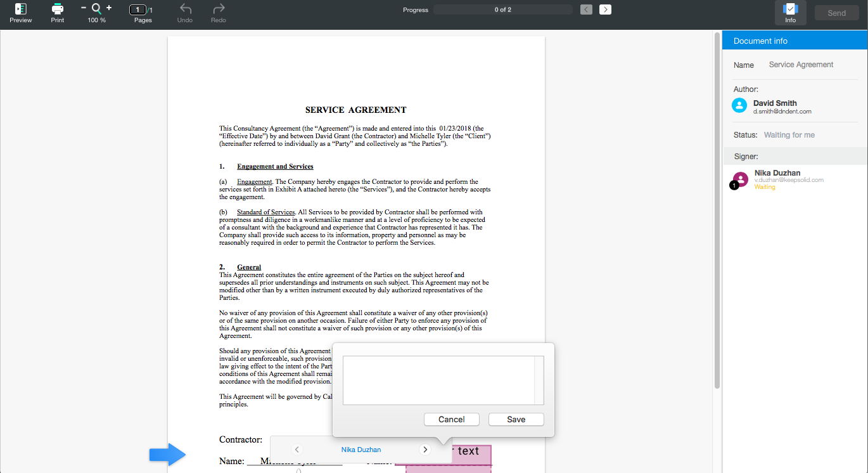Click the Pages number field
The height and width of the screenshot is (473, 868).
(137, 10)
